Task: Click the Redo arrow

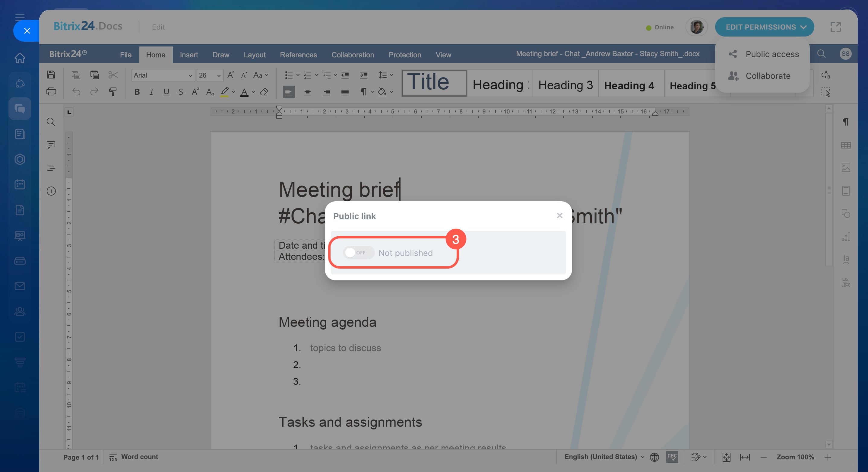Action: (94, 91)
